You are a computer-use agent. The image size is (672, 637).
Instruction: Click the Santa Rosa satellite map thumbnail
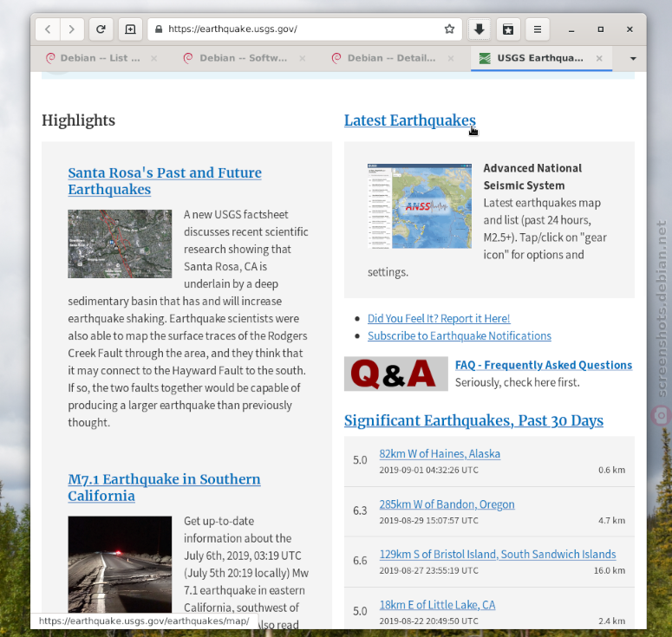[120, 244]
